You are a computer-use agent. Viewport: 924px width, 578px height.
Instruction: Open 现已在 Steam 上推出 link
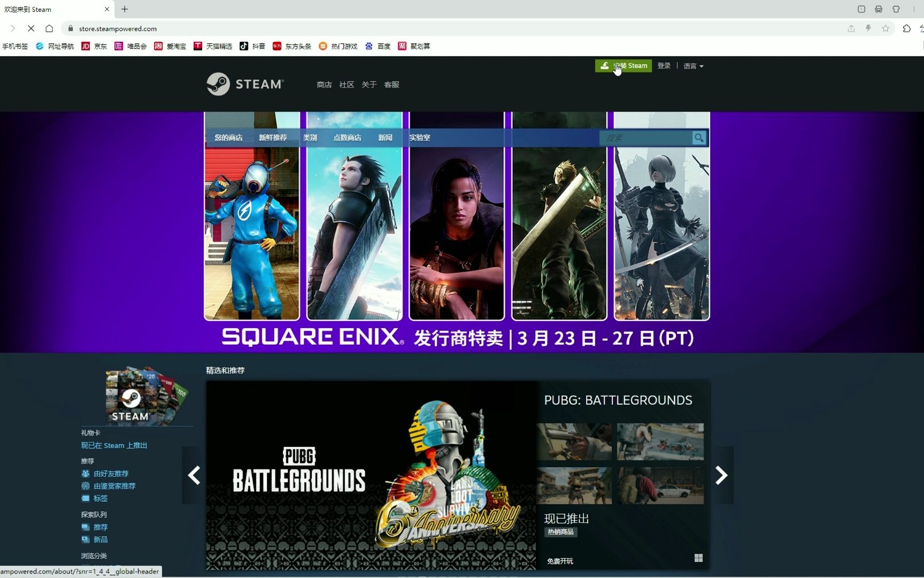[x=114, y=445]
